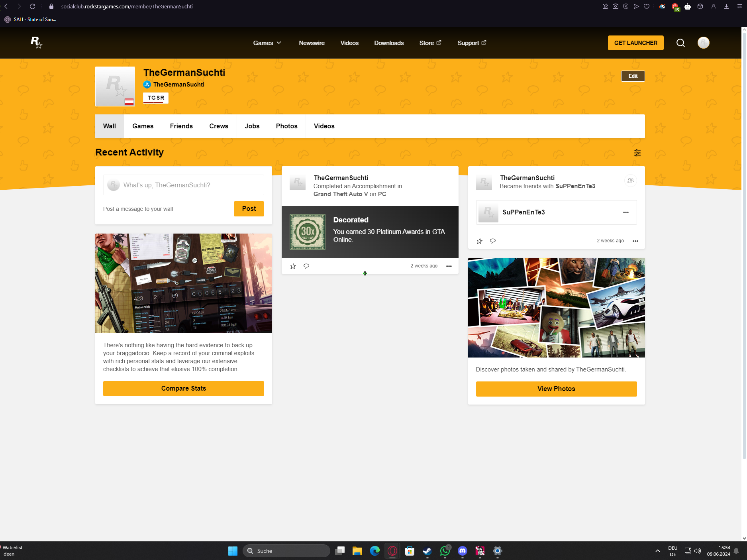Image resolution: width=747 pixels, height=560 pixels.
Task: Open Microsoft Edge from the taskbar
Action: (374, 551)
